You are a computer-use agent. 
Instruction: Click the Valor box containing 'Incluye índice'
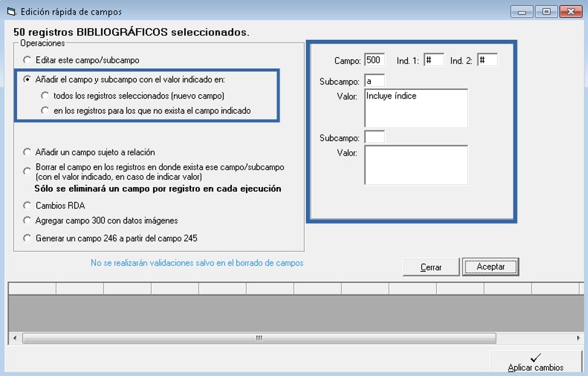(416, 108)
